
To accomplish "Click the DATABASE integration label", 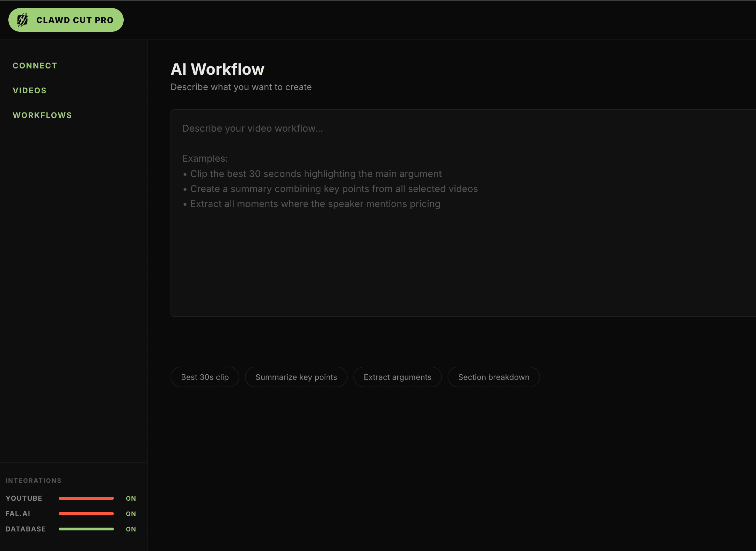I will tap(26, 529).
